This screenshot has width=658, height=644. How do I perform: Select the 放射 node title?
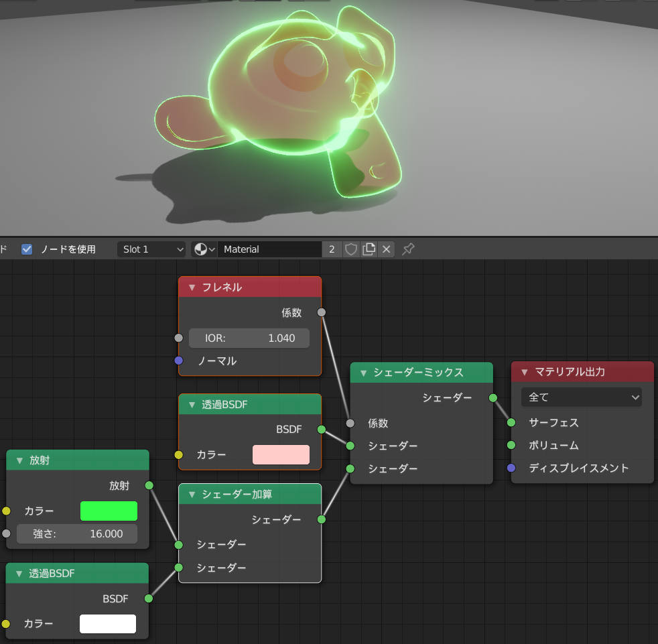(x=40, y=460)
